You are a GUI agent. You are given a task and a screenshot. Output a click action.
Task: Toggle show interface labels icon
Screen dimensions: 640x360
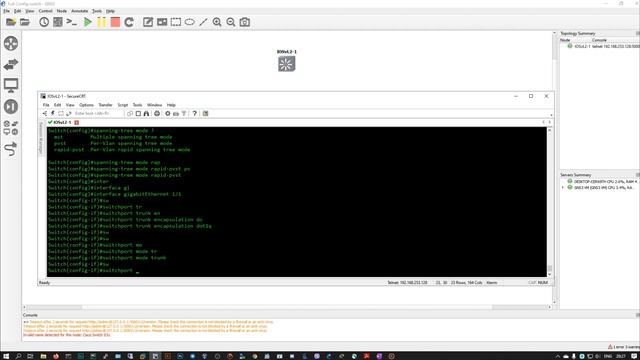pyautogui.click(x=58, y=22)
